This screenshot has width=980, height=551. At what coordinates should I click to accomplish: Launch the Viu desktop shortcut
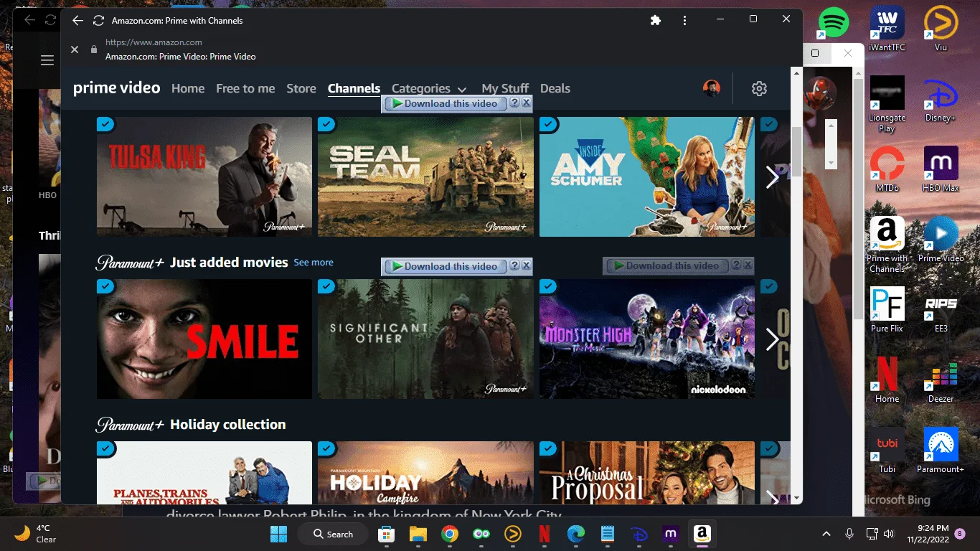point(941,29)
